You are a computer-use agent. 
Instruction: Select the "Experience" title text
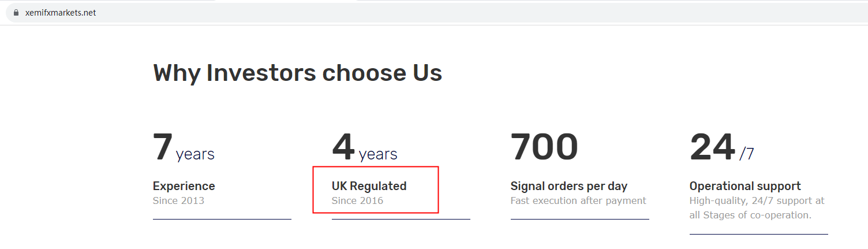pos(184,186)
